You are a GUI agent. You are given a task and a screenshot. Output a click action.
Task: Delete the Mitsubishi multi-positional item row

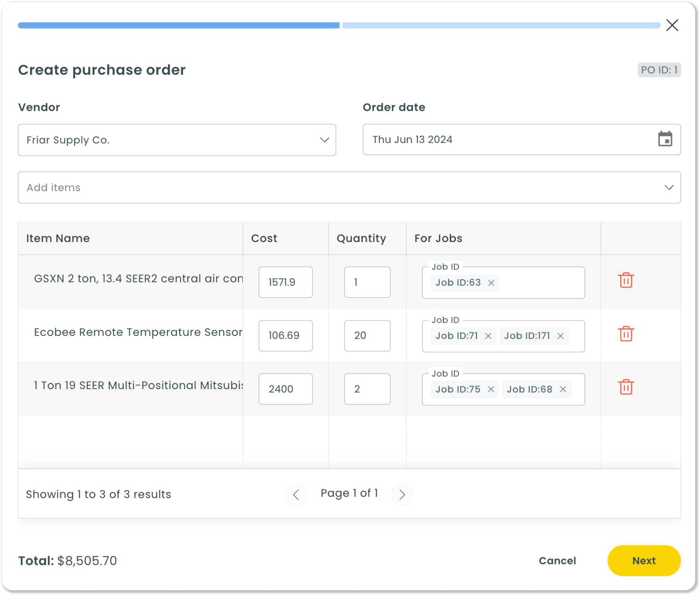pyautogui.click(x=626, y=387)
